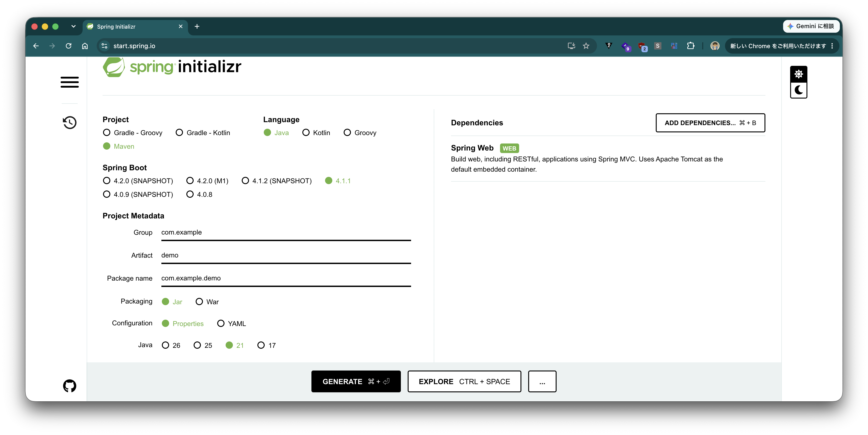Select Spring Boot 4.0.8

(x=199, y=194)
